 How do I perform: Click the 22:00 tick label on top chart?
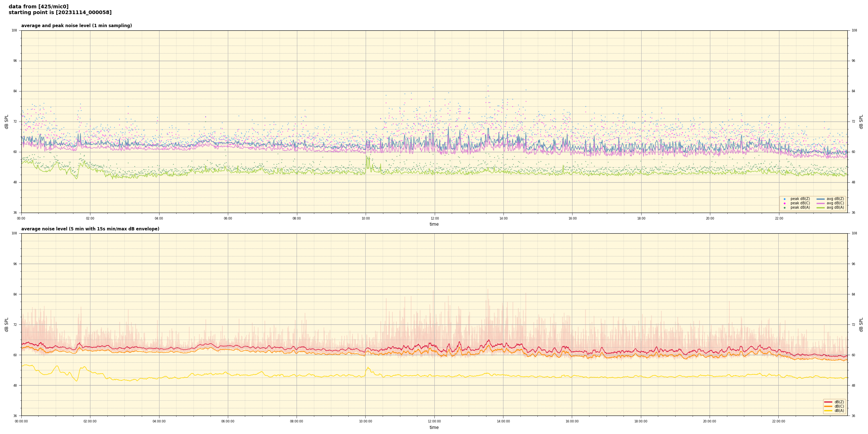[779, 218]
